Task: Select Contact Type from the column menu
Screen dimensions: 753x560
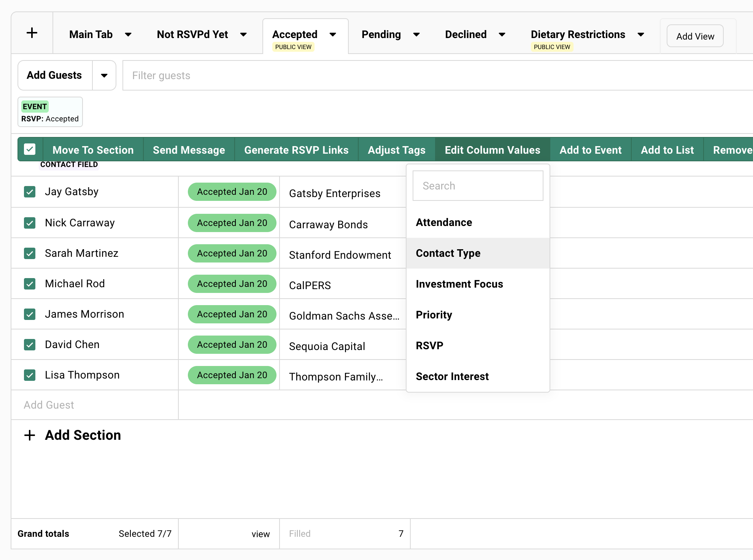Action: click(448, 253)
